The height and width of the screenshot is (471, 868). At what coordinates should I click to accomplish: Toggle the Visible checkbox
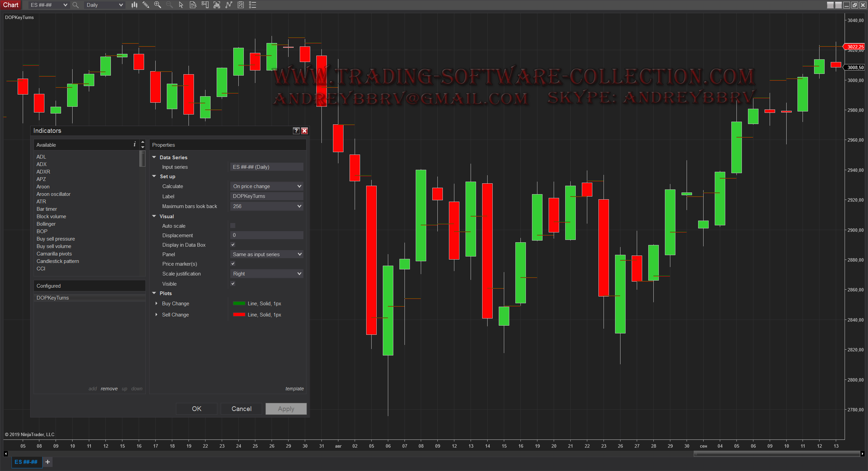(x=233, y=284)
